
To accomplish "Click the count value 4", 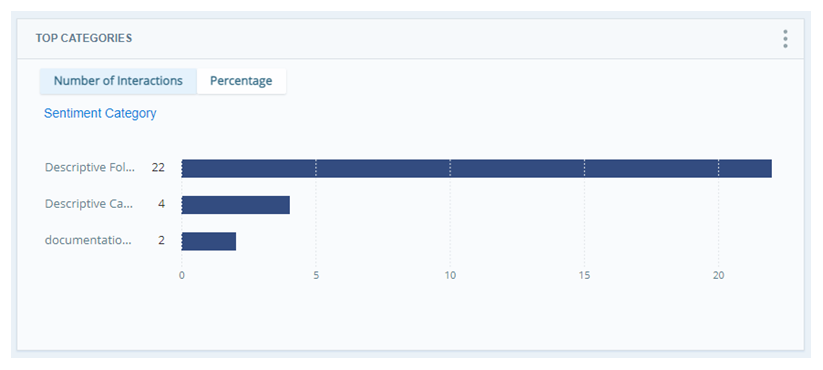I will point(162,204).
